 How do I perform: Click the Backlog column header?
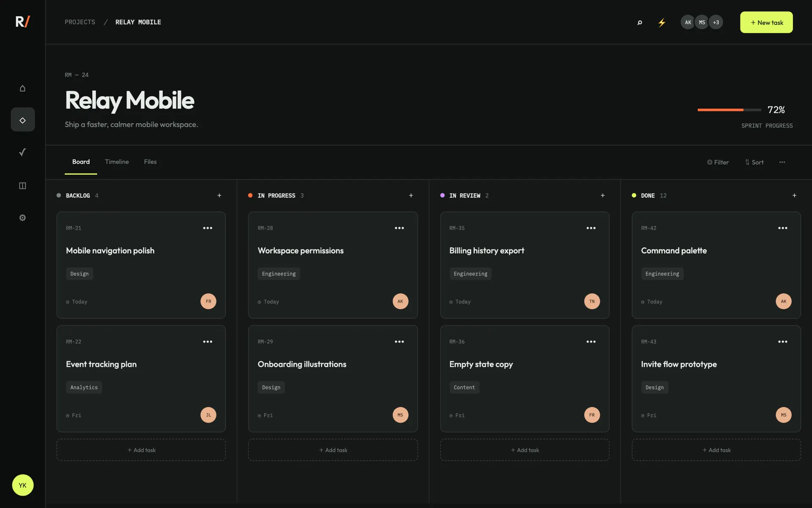tap(77, 196)
